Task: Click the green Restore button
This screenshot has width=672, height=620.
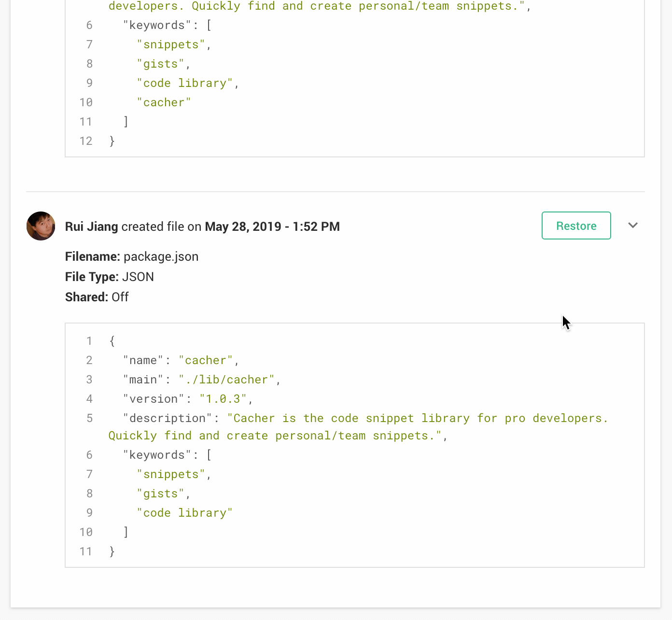Action: click(x=576, y=225)
